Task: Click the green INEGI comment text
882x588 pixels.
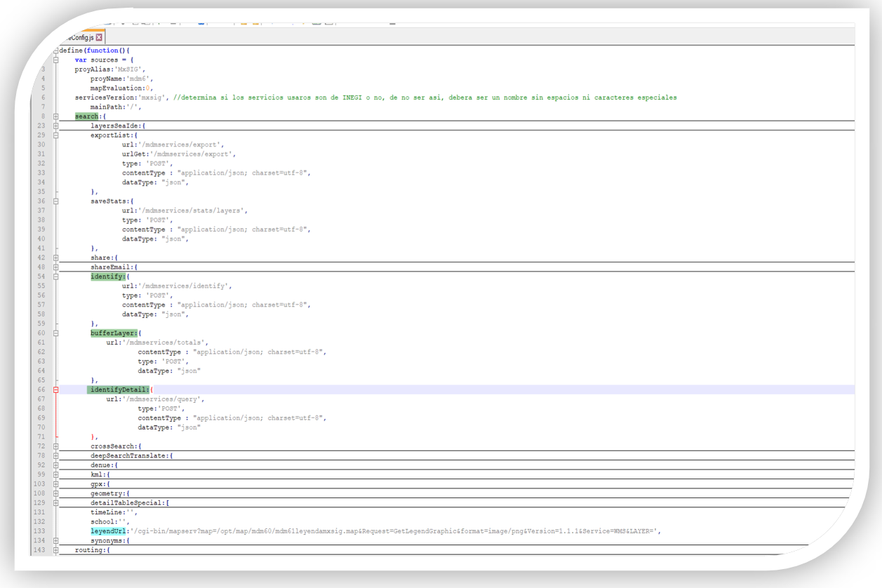Action: 425,98
